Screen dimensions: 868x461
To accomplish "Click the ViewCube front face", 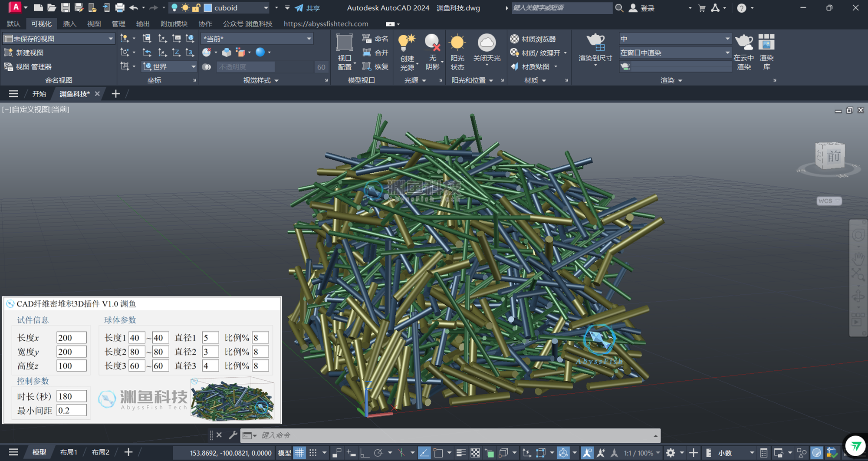I will click(833, 156).
